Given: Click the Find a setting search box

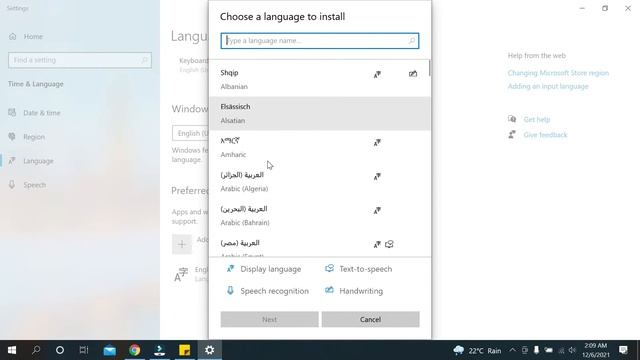Looking at the screenshot, I should 80,60.
